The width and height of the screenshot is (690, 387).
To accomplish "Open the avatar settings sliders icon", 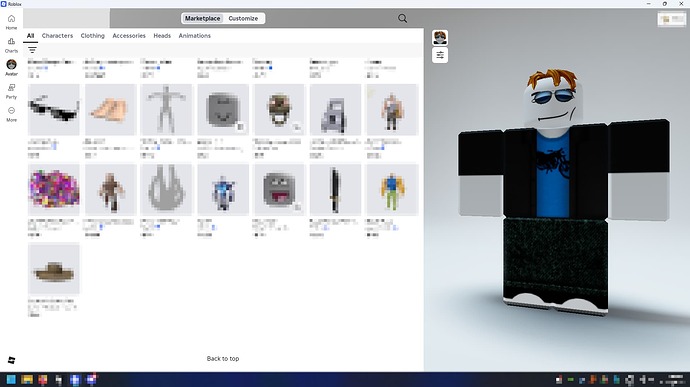I will (440, 55).
